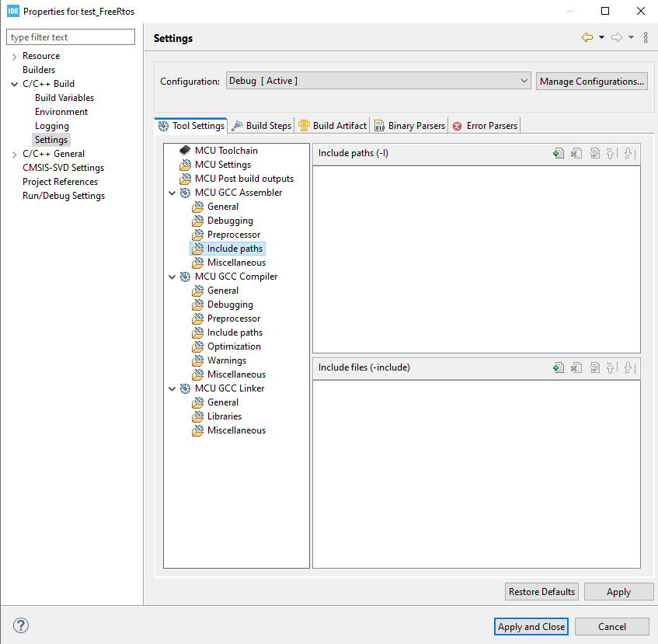
Task: Delete selected include path (-I) entry
Action: point(576,154)
